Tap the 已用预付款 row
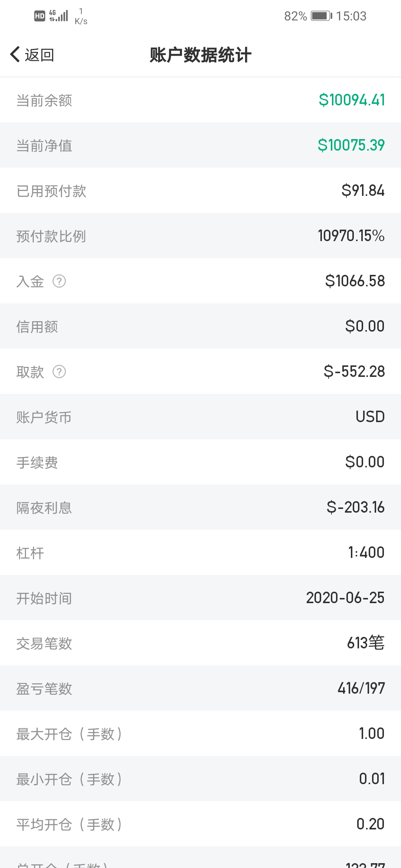This screenshot has height=868, width=401. [200, 191]
